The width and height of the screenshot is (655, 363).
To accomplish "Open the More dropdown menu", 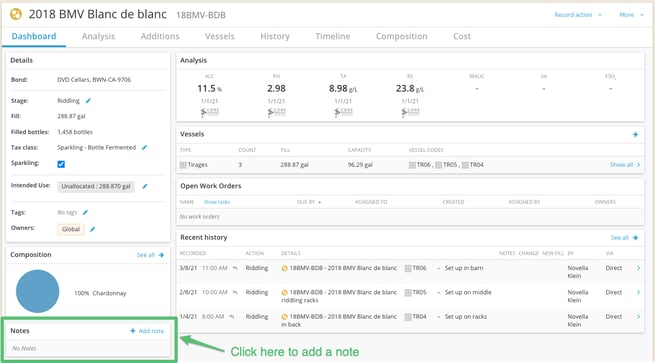I will coord(631,15).
